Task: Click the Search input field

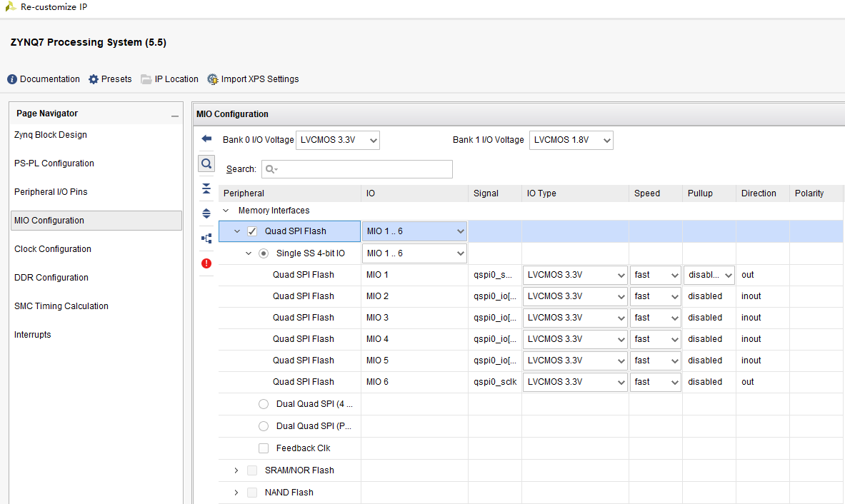Action: [356, 169]
